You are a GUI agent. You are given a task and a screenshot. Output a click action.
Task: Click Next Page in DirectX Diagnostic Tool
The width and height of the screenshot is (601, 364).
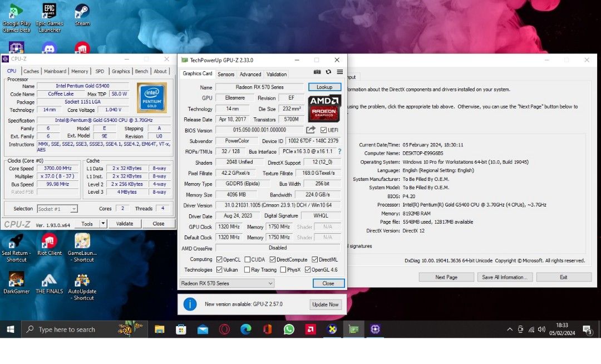(x=446, y=277)
